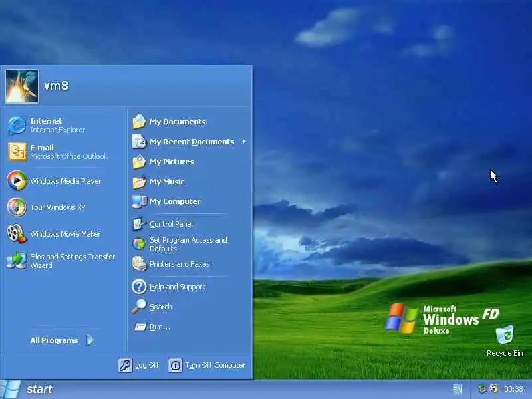Click Set Program Access and Defaults icon
Image resolution: width=532 pixels, height=399 pixels.
[139, 244]
